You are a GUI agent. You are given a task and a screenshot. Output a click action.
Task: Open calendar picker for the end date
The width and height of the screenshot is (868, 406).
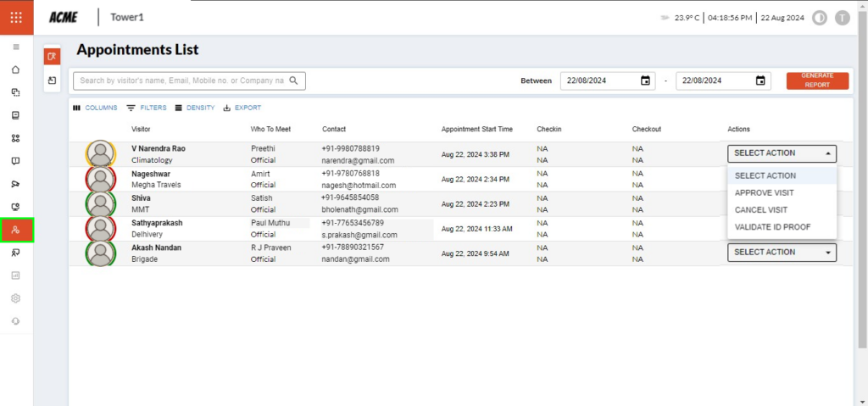(x=760, y=81)
